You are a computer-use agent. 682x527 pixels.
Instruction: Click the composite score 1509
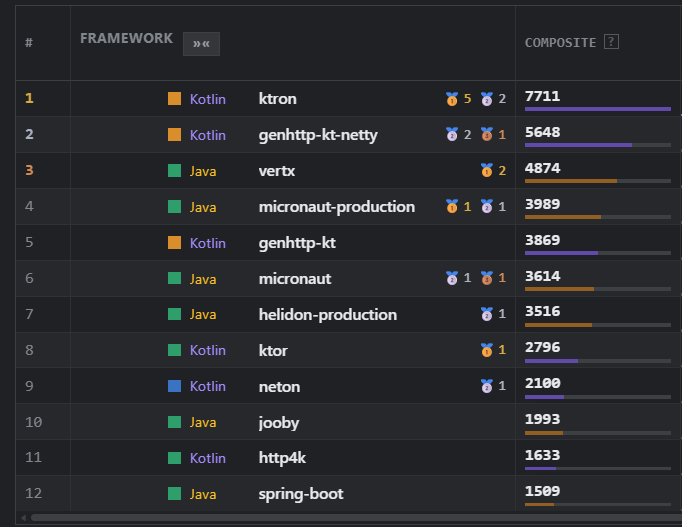542,491
